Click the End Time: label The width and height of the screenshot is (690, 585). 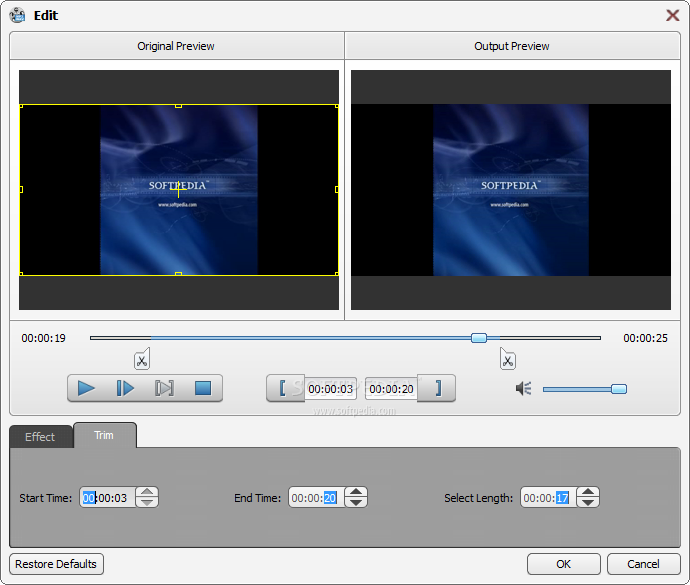pyautogui.click(x=257, y=498)
